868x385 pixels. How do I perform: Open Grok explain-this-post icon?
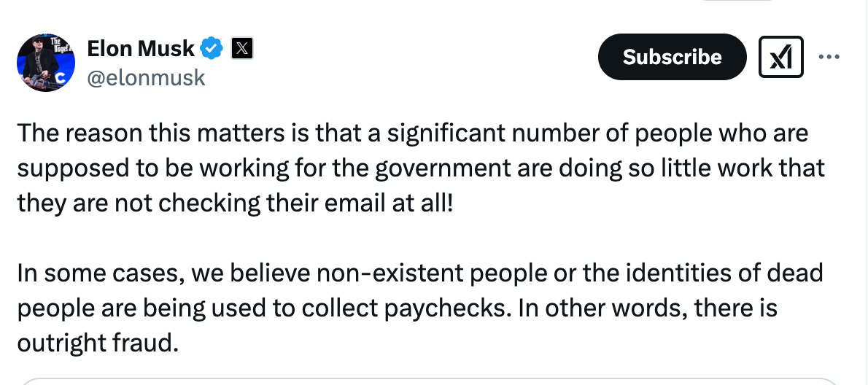tap(780, 57)
